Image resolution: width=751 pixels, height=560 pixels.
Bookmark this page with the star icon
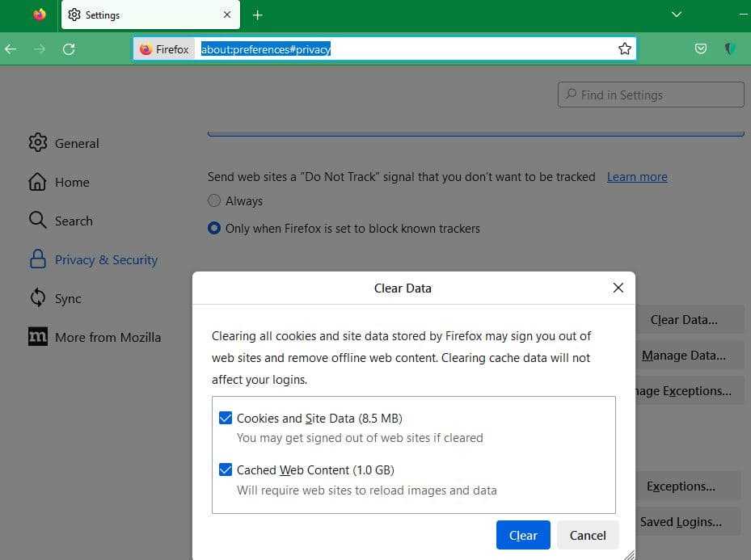click(624, 49)
